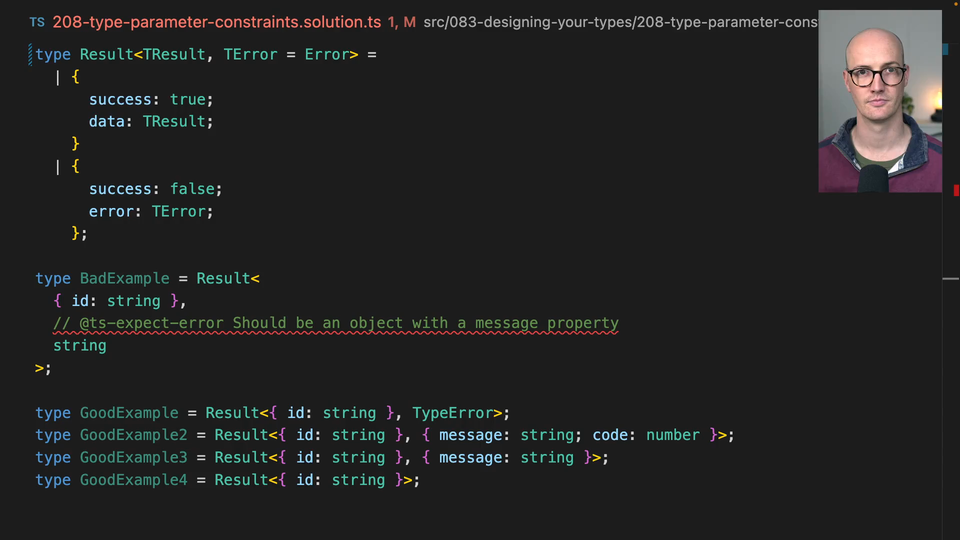
Task: Click the "data: TResult" property line
Action: 151,121
